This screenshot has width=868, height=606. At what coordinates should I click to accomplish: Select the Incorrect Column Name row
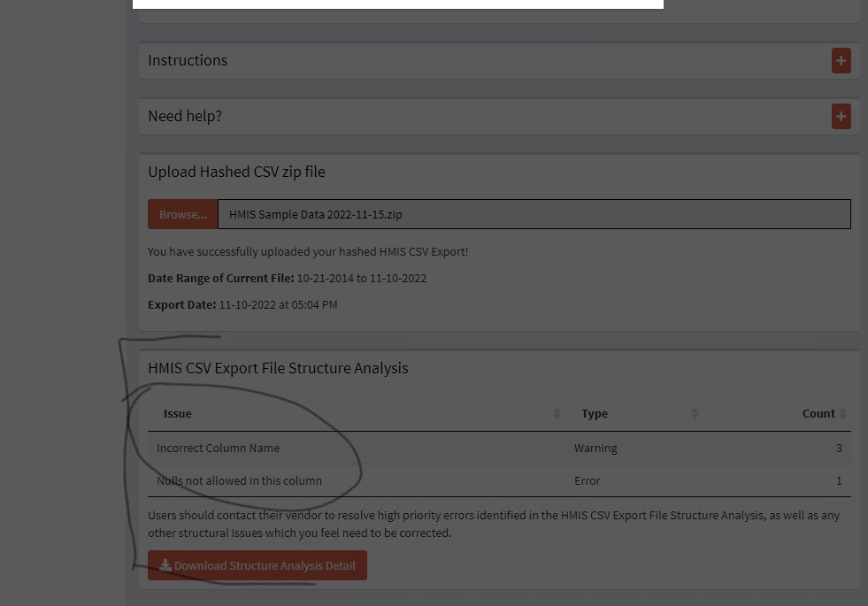click(499, 448)
